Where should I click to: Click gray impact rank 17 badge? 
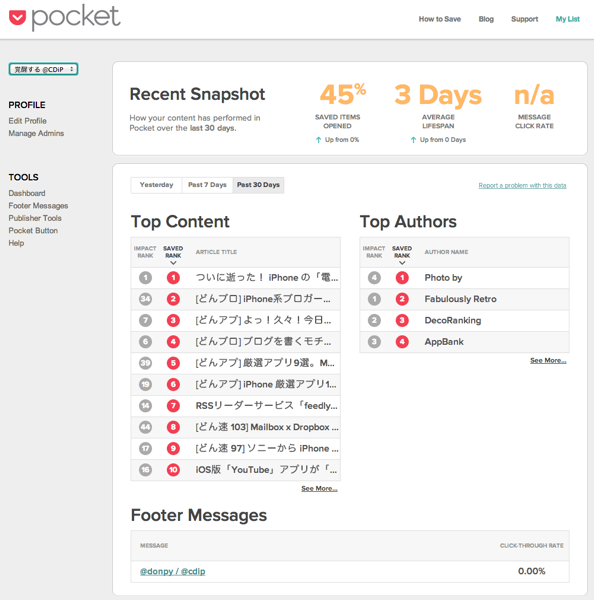coord(145,448)
